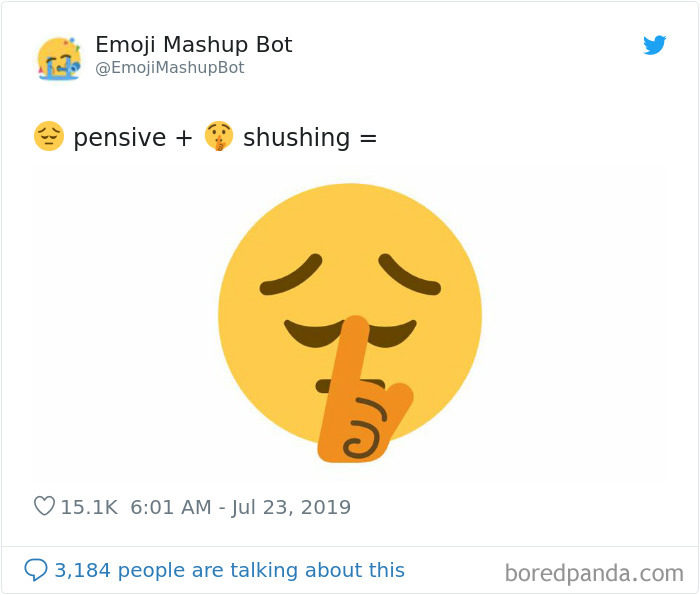Click the Emoji Mashup Bot profile avatar
This screenshot has height=595, width=700.
59,58
